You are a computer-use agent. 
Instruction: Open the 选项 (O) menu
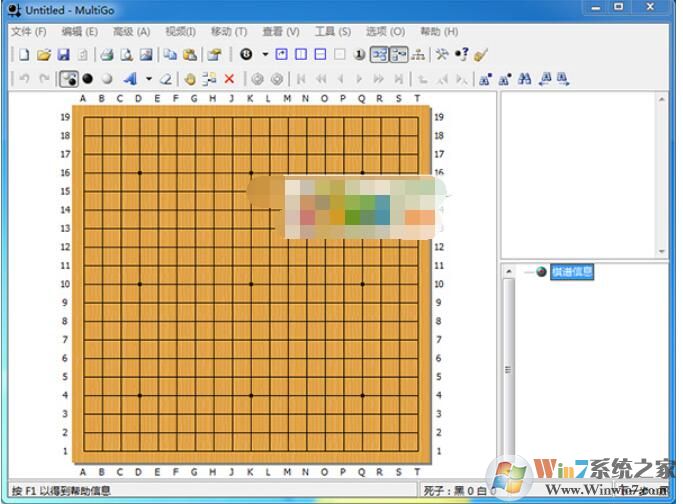[385, 32]
